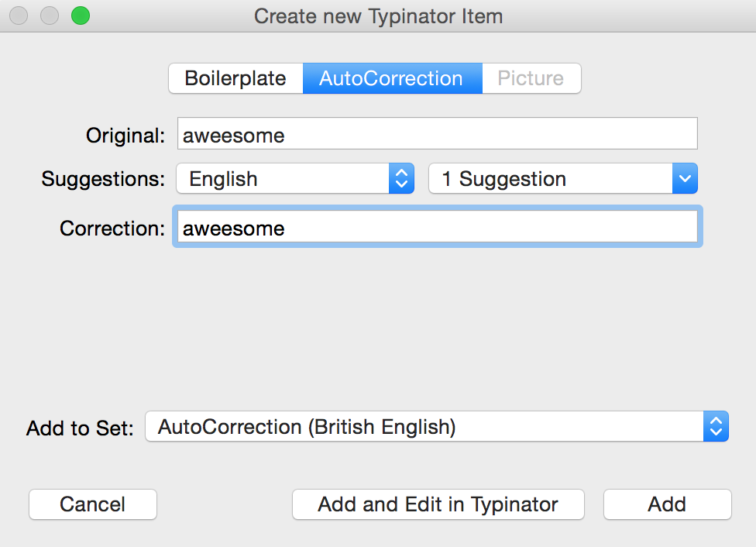Expand the 1 Suggestion dropdown list
The height and width of the screenshot is (547, 756).
click(x=563, y=178)
